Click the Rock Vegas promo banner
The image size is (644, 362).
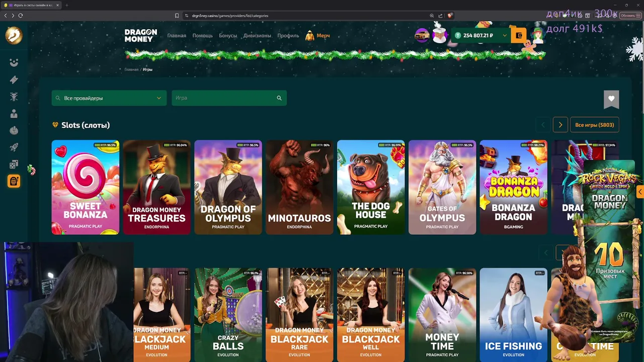(x=609, y=250)
